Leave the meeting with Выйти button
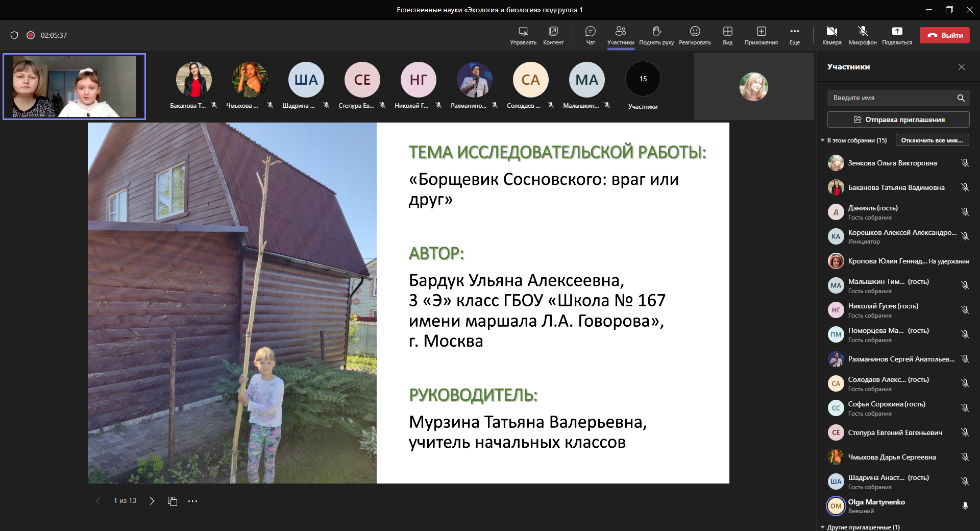The image size is (980, 531). [x=944, y=35]
